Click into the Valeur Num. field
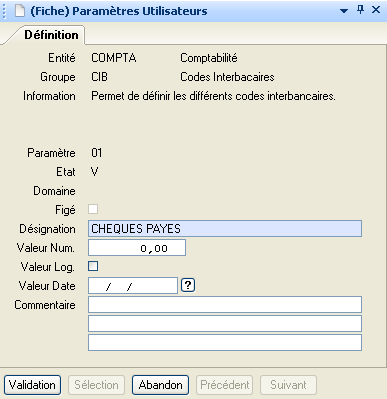 [x=137, y=248]
